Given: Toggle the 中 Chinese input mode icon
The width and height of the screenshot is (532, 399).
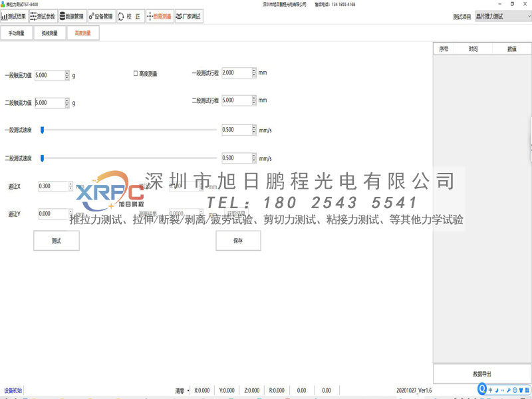Looking at the screenshot, I should click(490, 390).
